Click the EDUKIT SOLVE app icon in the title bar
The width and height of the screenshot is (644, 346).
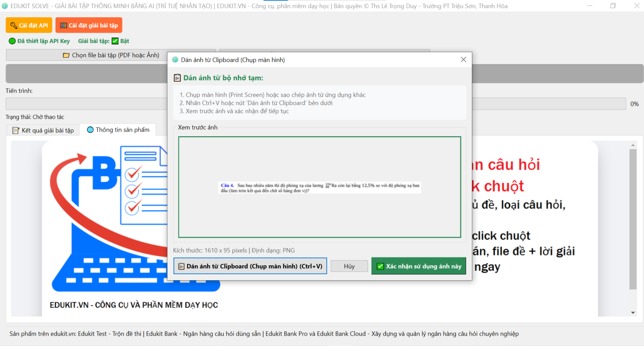(5, 6)
